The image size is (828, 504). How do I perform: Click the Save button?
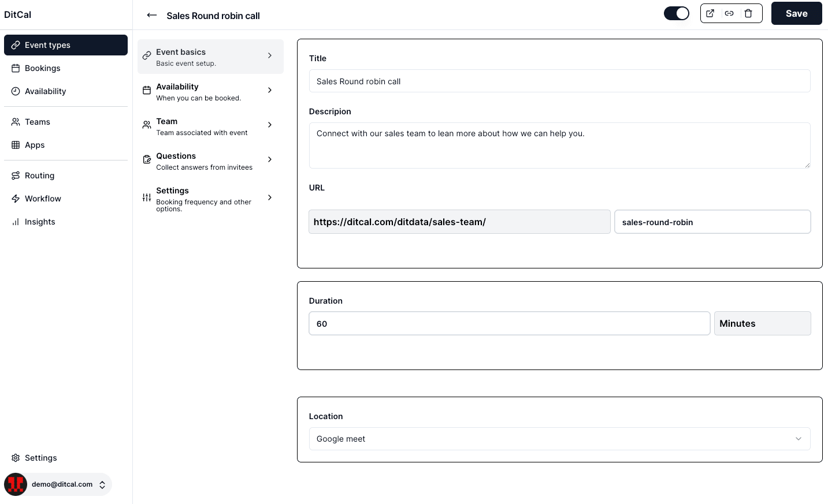click(796, 13)
